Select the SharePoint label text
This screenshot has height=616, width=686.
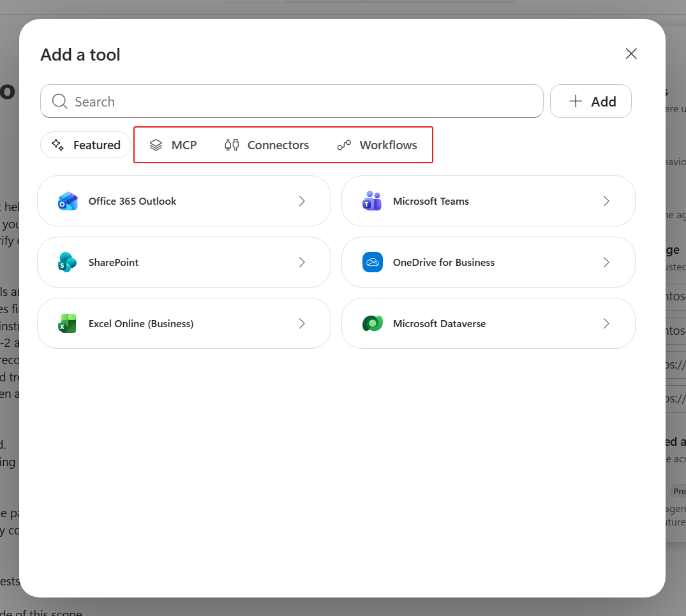pyautogui.click(x=114, y=262)
